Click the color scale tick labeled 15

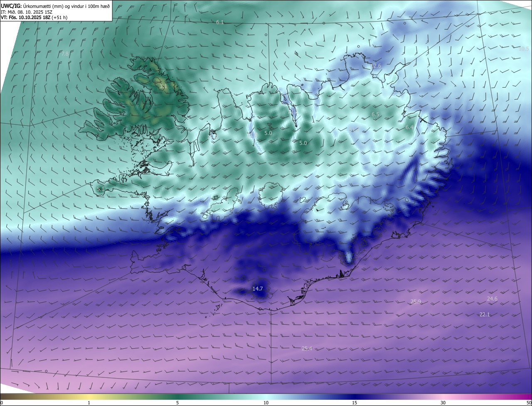pyautogui.click(x=355, y=403)
